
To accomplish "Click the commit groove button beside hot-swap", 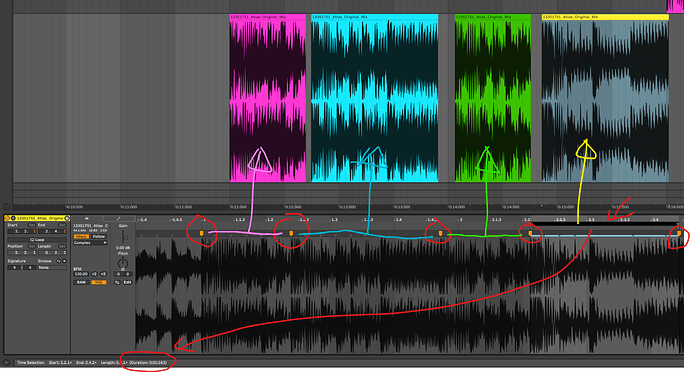I will [x=64, y=261].
